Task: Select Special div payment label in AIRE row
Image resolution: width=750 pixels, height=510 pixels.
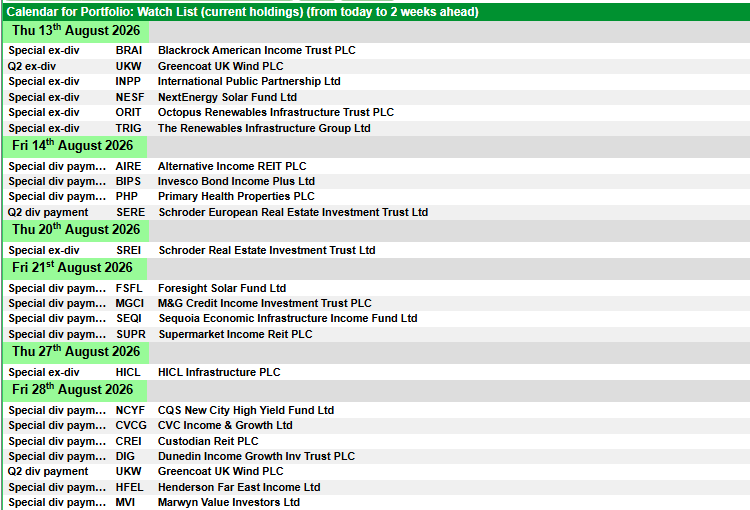Action: [x=57, y=166]
